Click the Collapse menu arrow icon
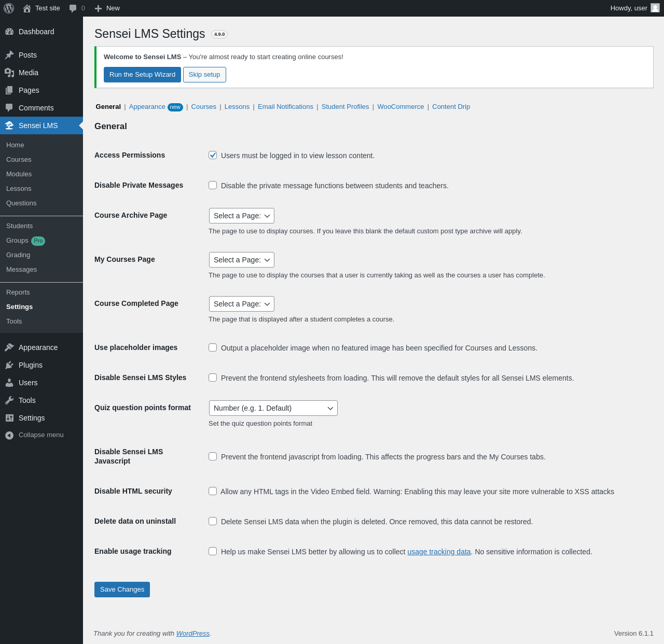This screenshot has width=664, height=644. 9,435
